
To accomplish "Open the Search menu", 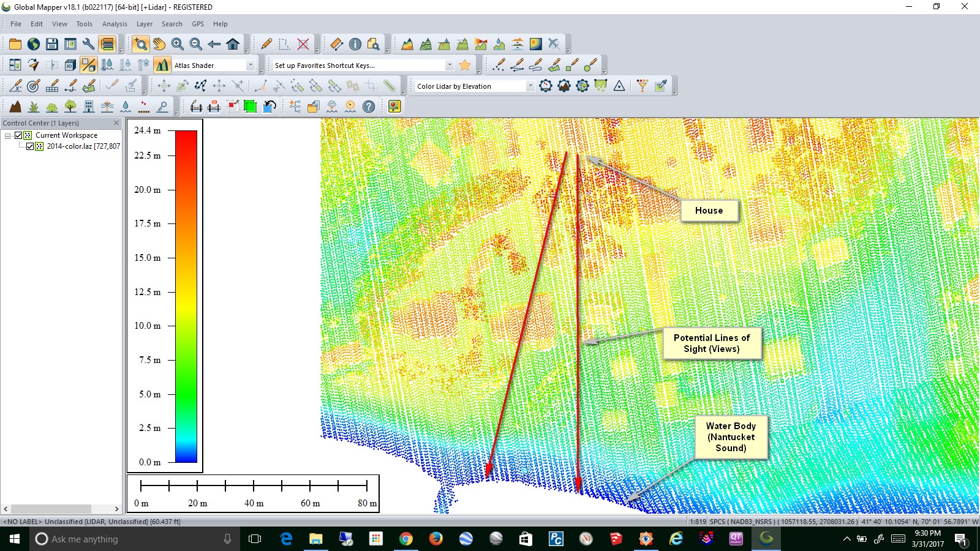I will (x=172, y=24).
